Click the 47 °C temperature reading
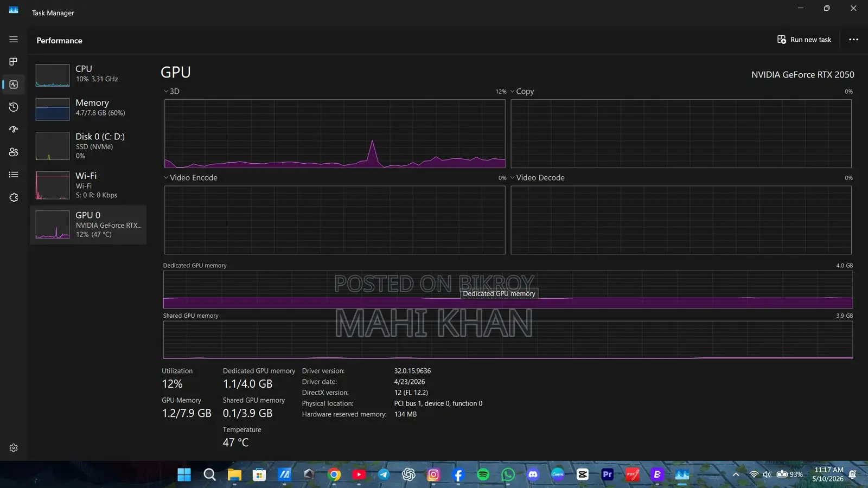The width and height of the screenshot is (868, 488). tap(235, 442)
